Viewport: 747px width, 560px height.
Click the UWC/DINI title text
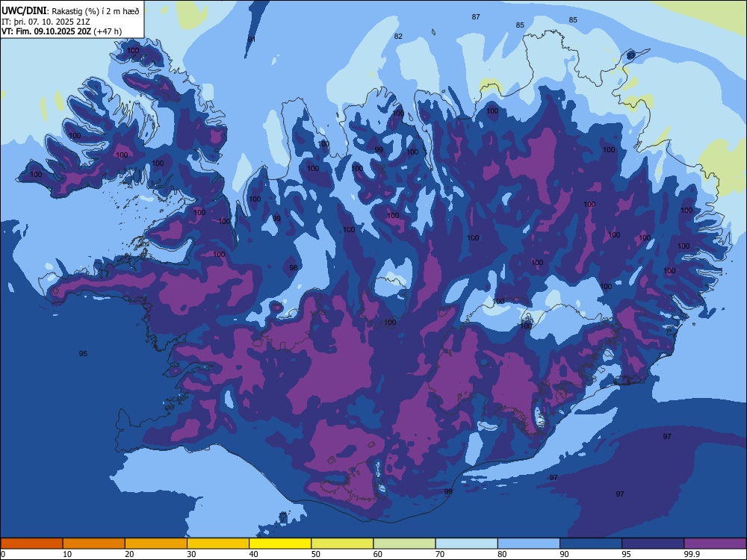pos(25,11)
